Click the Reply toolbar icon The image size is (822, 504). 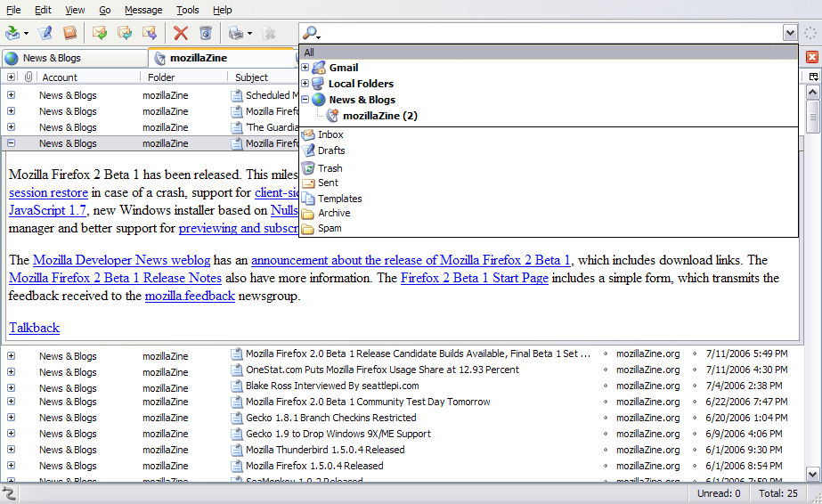[x=100, y=33]
